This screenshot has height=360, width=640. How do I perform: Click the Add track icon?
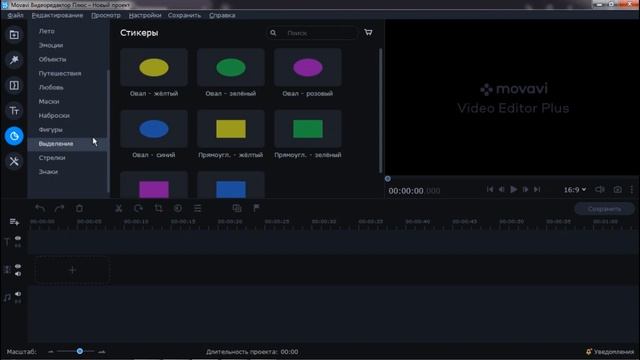pyautogui.click(x=14, y=222)
